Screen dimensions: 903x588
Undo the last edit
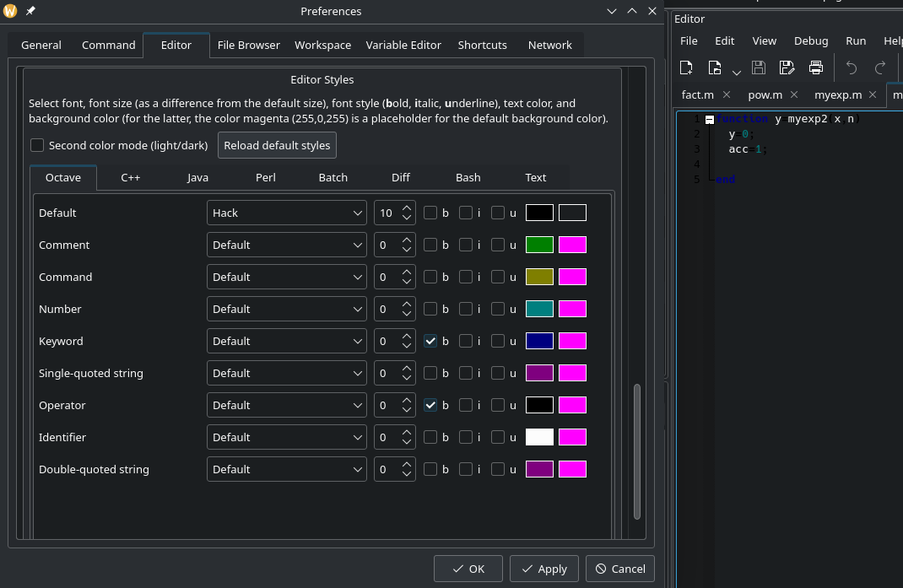tap(850, 67)
